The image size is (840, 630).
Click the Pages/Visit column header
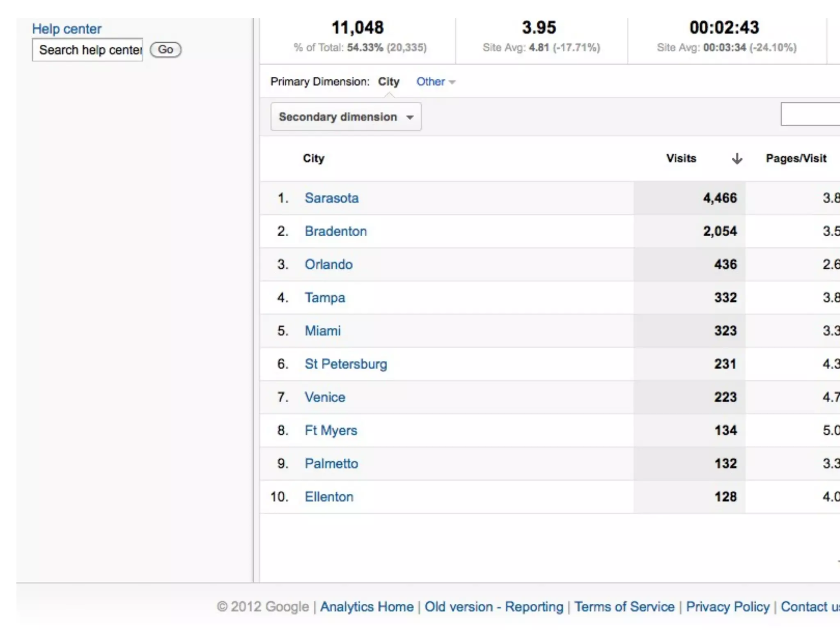pyautogui.click(x=796, y=158)
